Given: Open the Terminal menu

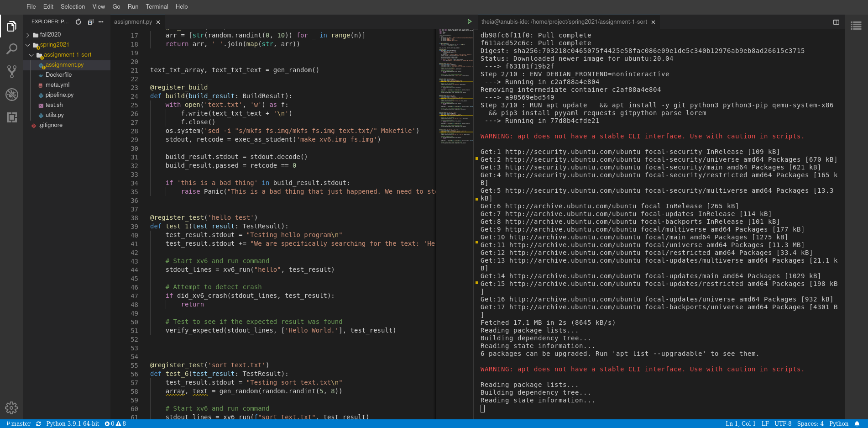Looking at the screenshot, I should 157,6.
